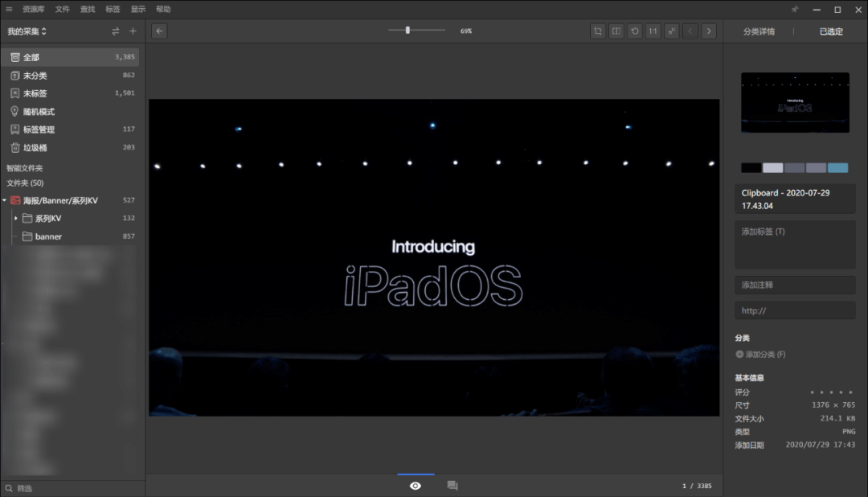Fit image to window with the shrink icon
The height and width of the screenshot is (497, 868).
pos(671,31)
